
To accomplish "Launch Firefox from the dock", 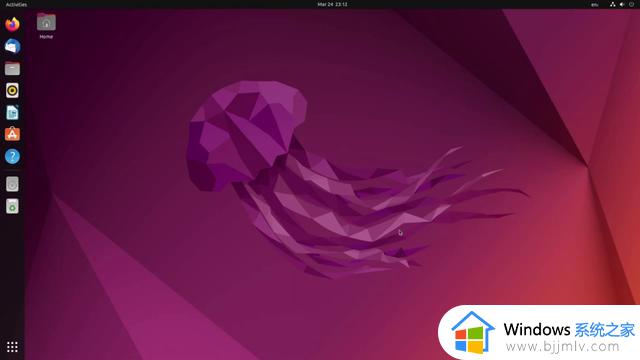I will pos(12,24).
